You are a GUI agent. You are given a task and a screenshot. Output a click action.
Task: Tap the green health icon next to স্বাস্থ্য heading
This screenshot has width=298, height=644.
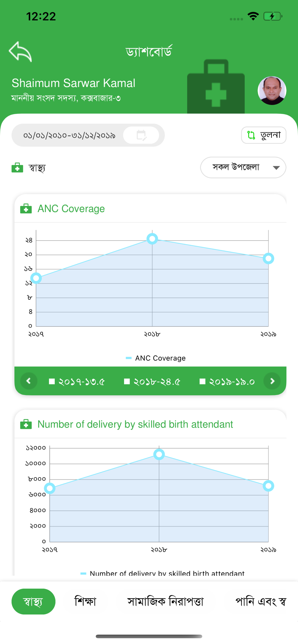point(17,168)
